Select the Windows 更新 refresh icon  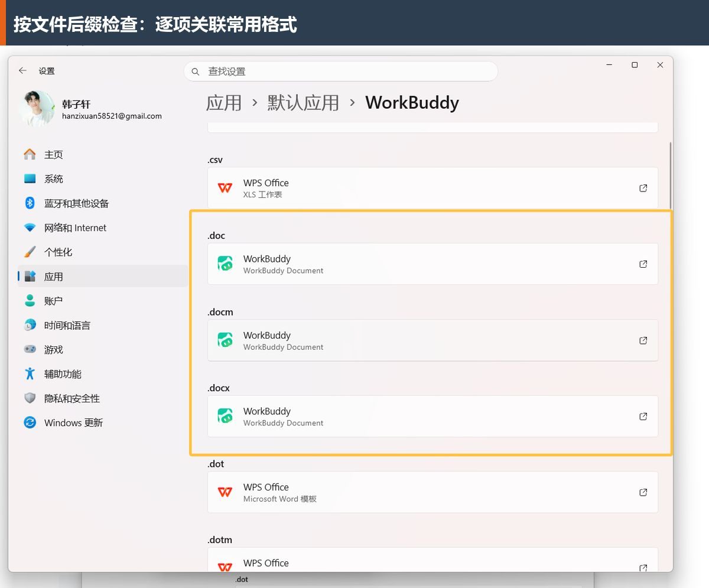30,423
